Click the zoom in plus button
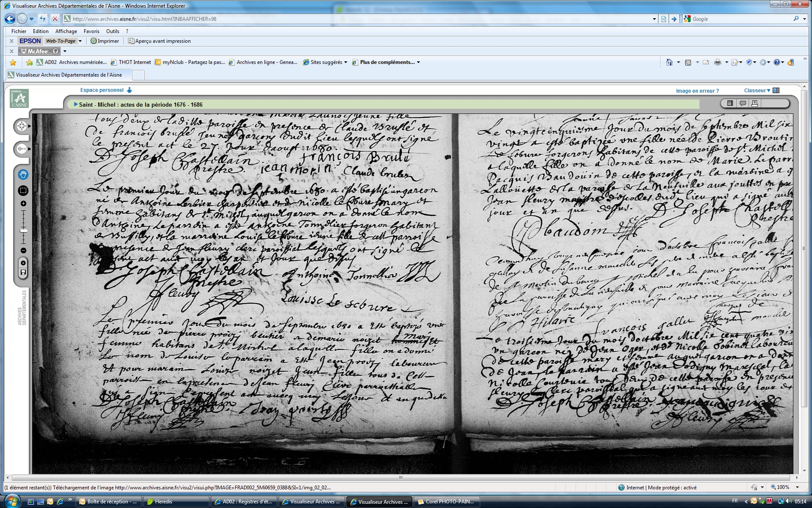 click(x=23, y=204)
